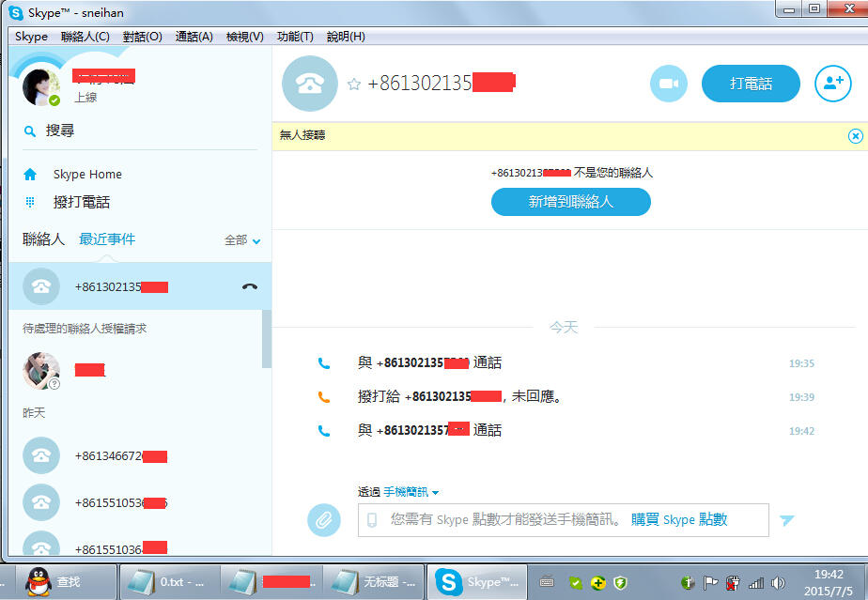Select the +861551036 contact entry
This screenshot has height=600, width=868.
pos(139,542)
